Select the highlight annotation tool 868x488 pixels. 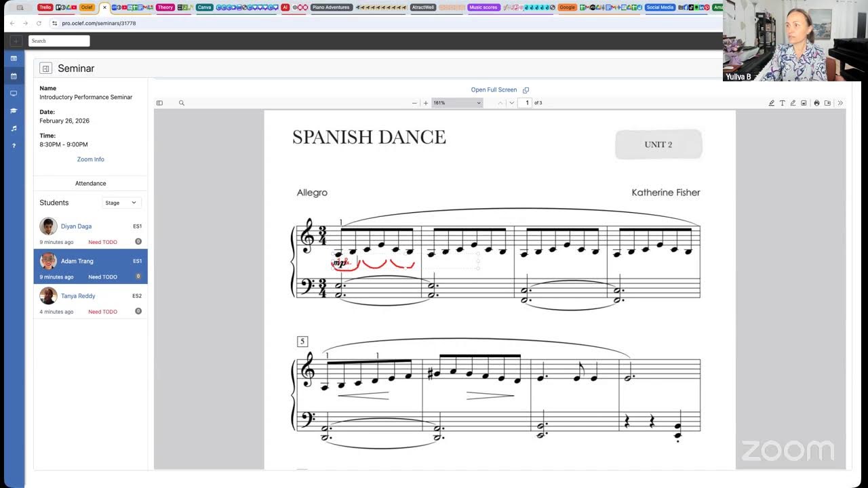coord(771,103)
